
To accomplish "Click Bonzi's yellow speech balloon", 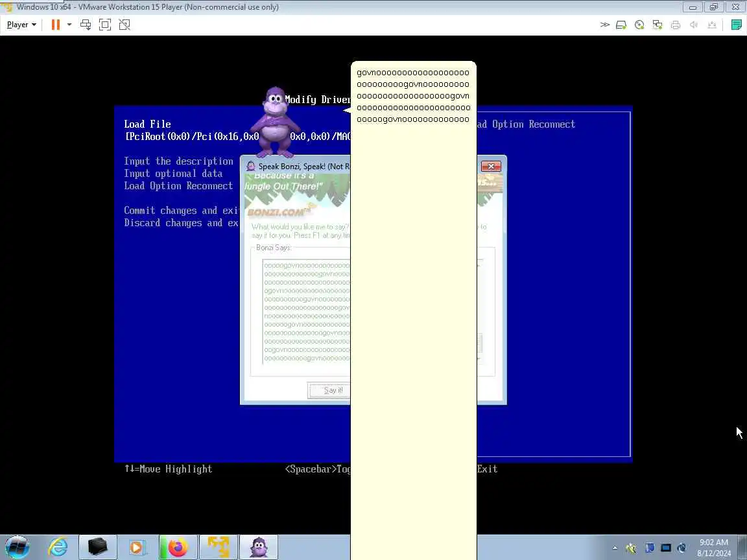I will tap(413, 310).
